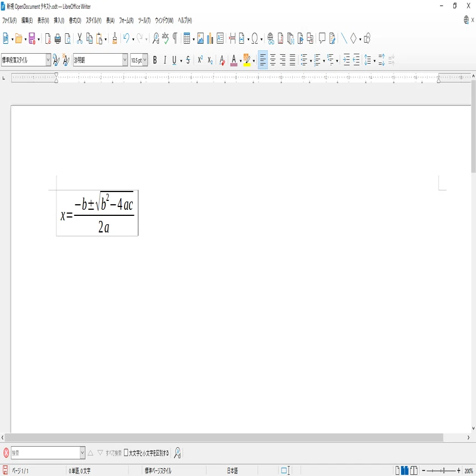The image size is (476, 476).
Task: Insert a table using table icon
Action: 187,39
